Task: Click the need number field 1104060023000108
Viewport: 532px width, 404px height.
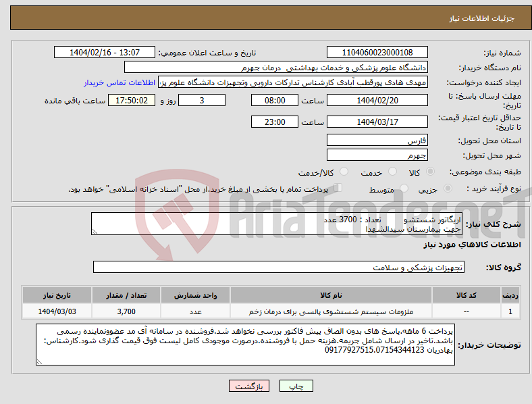Action: coord(377,52)
